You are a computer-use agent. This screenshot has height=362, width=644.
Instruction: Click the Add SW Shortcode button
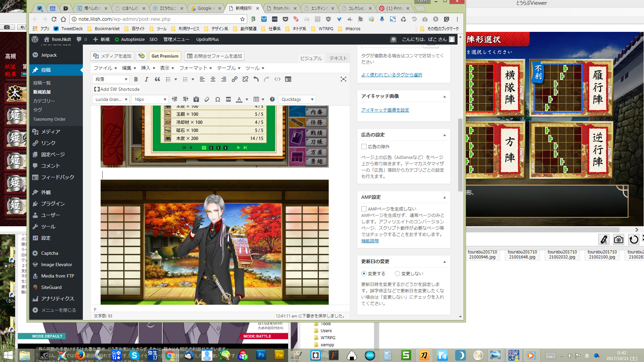point(117,89)
